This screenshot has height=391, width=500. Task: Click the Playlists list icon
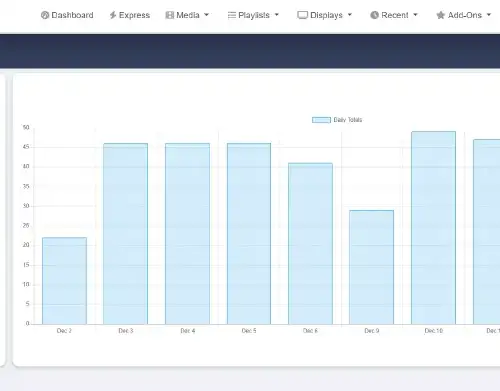[232, 15]
